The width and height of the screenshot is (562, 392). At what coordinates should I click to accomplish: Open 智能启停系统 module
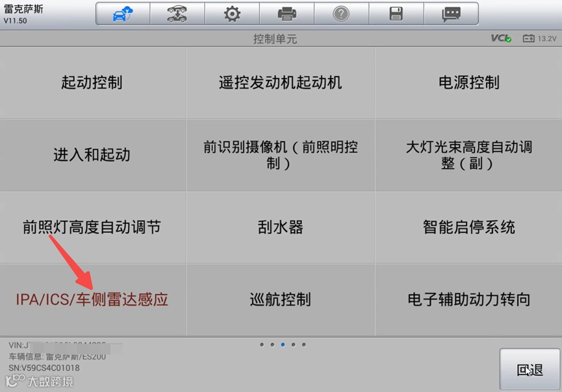pos(468,227)
